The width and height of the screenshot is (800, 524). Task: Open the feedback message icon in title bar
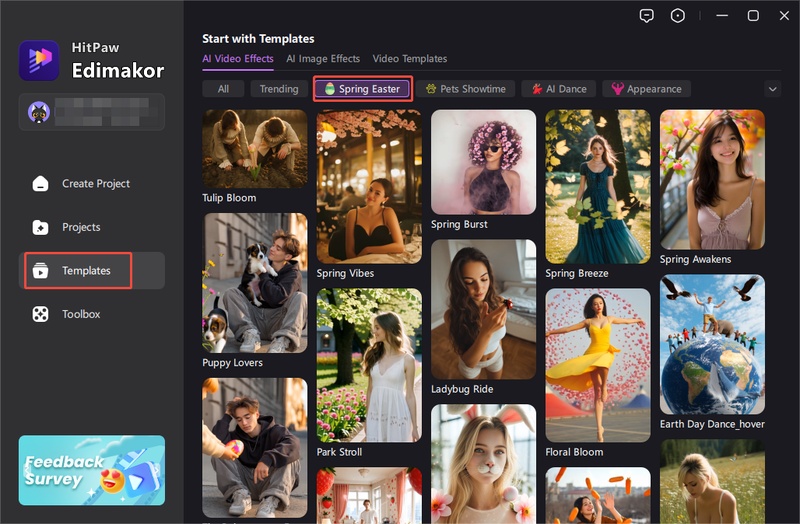(646, 16)
